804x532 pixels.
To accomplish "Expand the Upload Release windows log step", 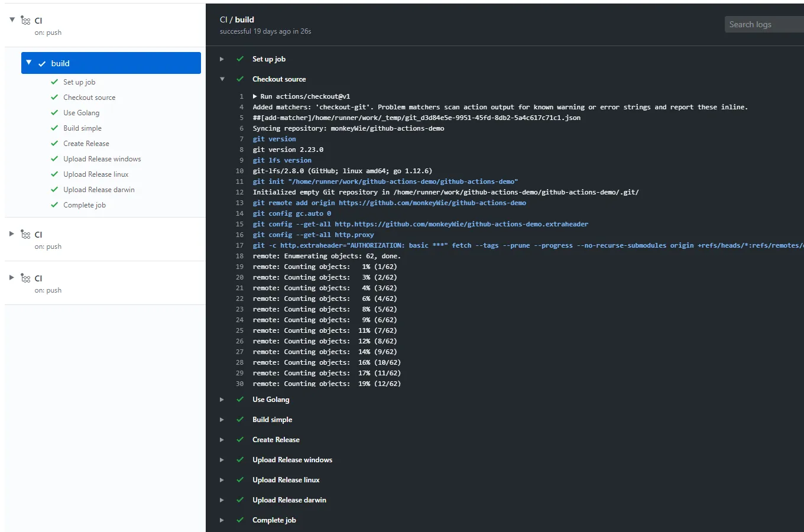I will click(222, 460).
